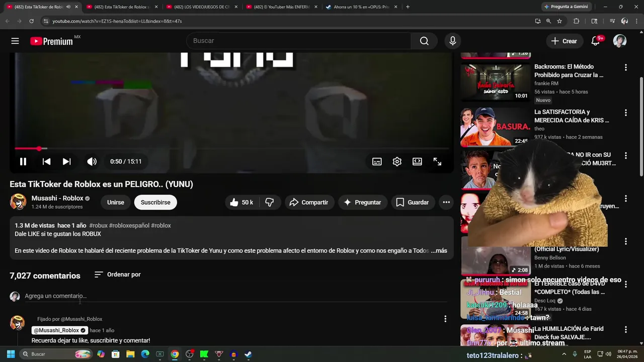Reload the current page
644x362 pixels.
coord(31,21)
